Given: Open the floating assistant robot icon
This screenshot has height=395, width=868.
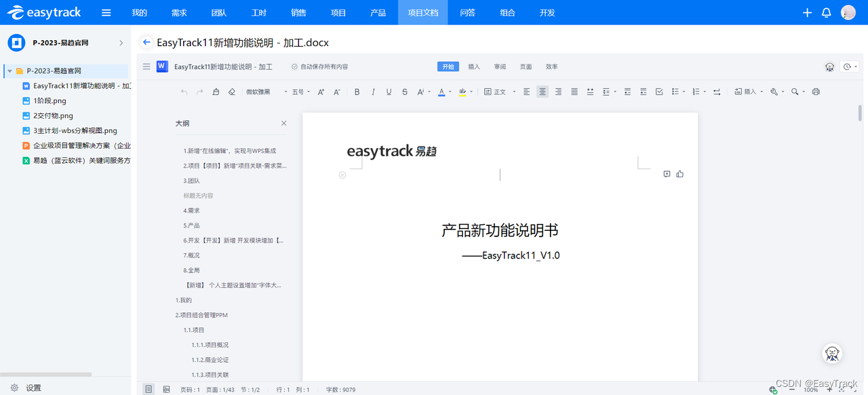Looking at the screenshot, I should [x=832, y=354].
